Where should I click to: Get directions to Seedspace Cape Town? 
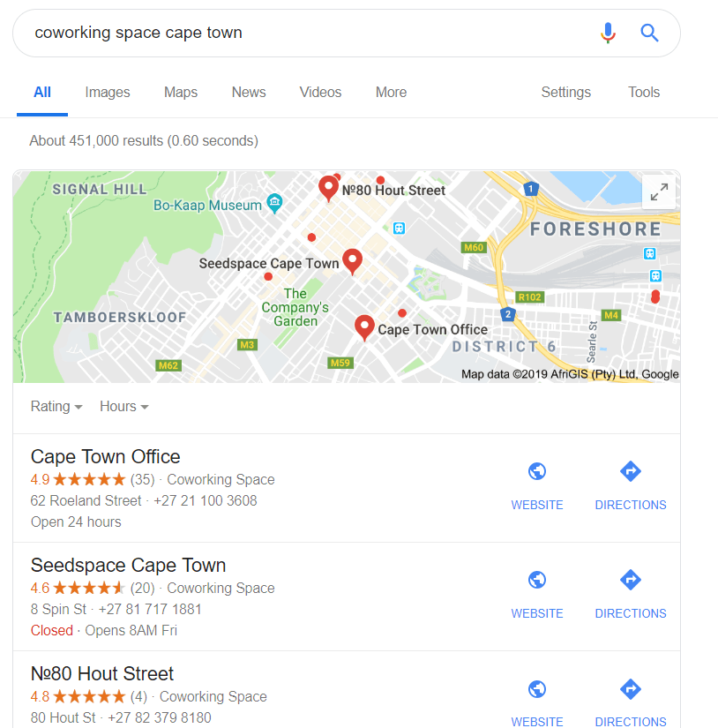630,593
